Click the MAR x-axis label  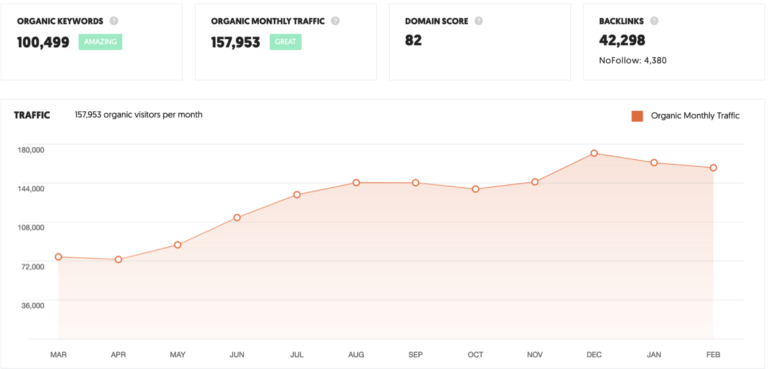pyautogui.click(x=58, y=354)
